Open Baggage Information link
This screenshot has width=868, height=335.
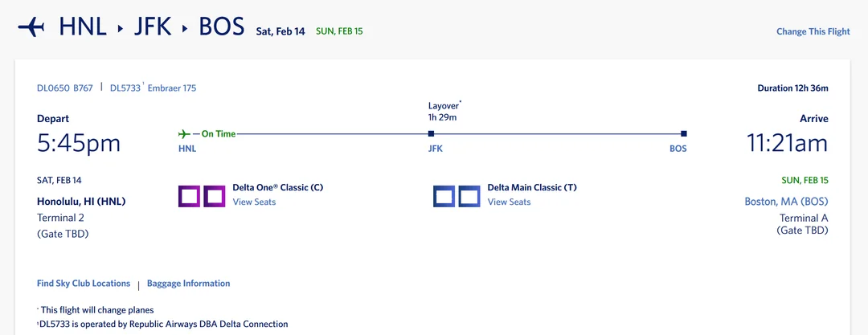pyautogui.click(x=188, y=284)
